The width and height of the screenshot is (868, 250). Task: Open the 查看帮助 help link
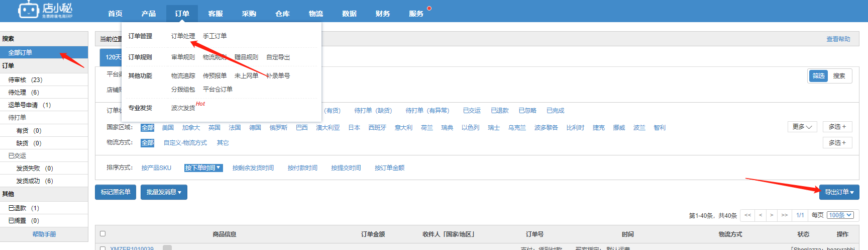click(838, 39)
